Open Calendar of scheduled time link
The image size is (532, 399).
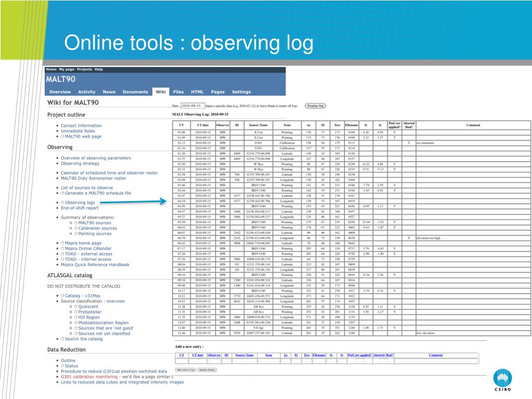point(109,173)
